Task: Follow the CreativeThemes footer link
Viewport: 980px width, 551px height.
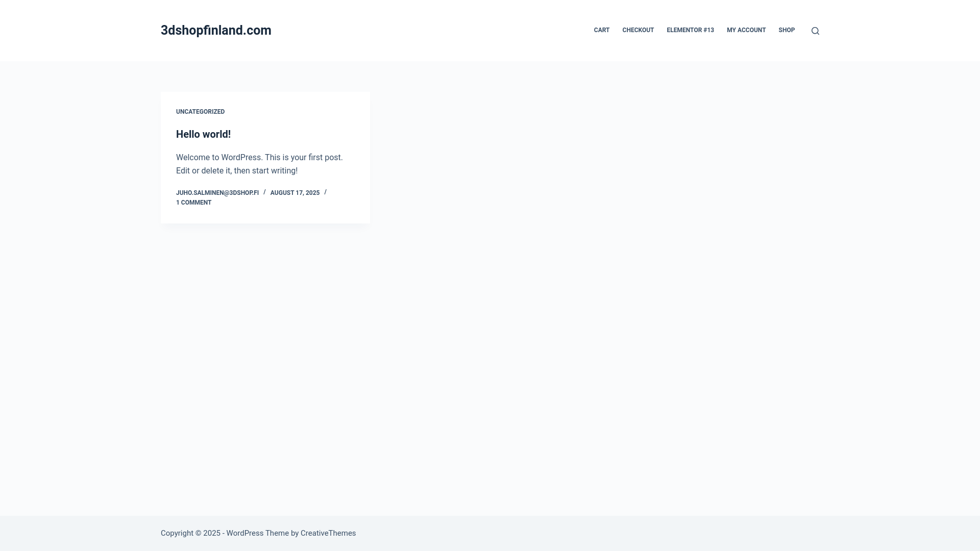Action: (x=328, y=533)
